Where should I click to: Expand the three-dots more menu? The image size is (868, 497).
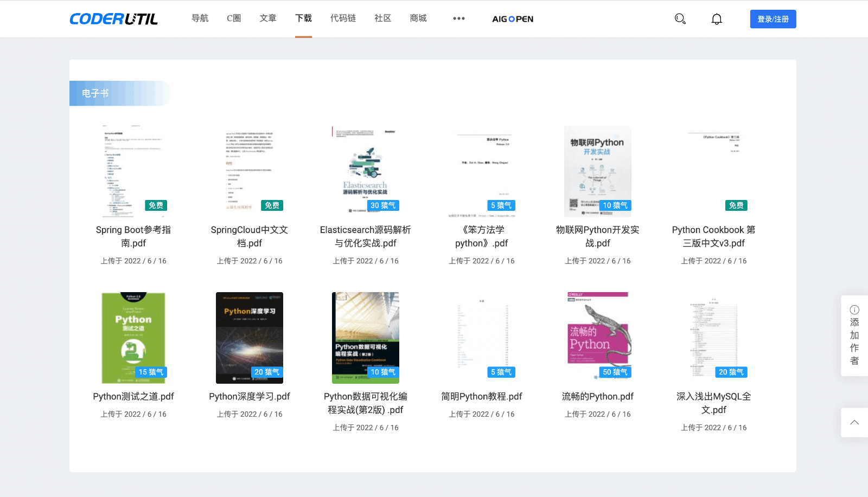(x=459, y=18)
